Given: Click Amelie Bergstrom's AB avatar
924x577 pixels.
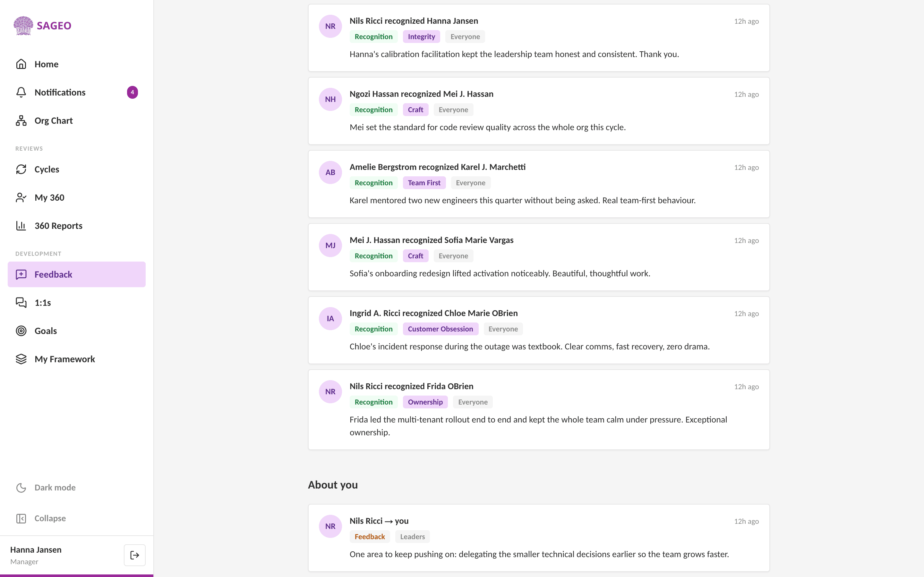Looking at the screenshot, I should pyautogui.click(x=330, y=172).
